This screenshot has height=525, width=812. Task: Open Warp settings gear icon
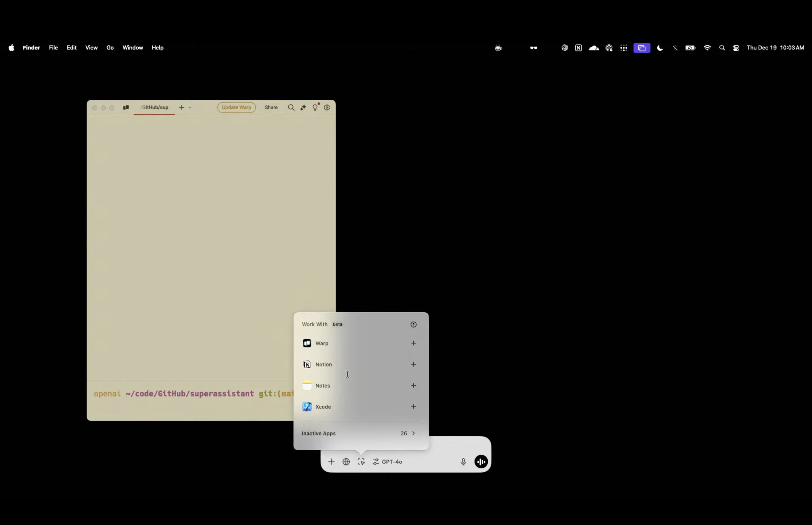tap(327, 108)
